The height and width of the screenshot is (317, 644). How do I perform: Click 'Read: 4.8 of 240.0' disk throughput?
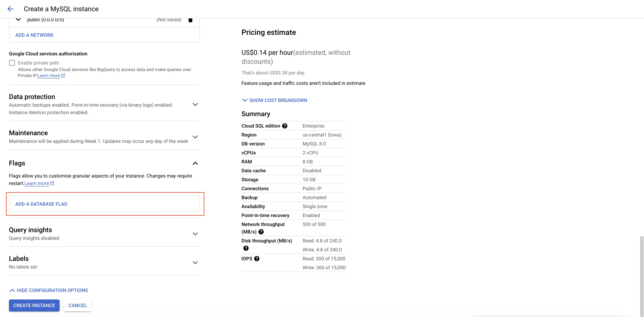tap(322, 241)
